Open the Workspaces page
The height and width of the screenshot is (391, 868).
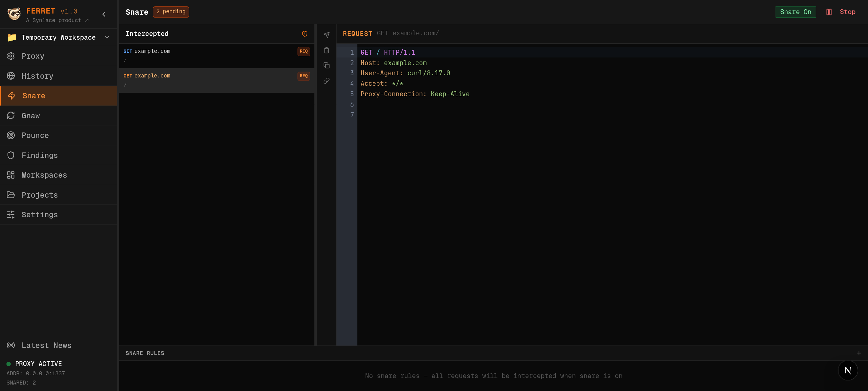[x=58, y=175]
